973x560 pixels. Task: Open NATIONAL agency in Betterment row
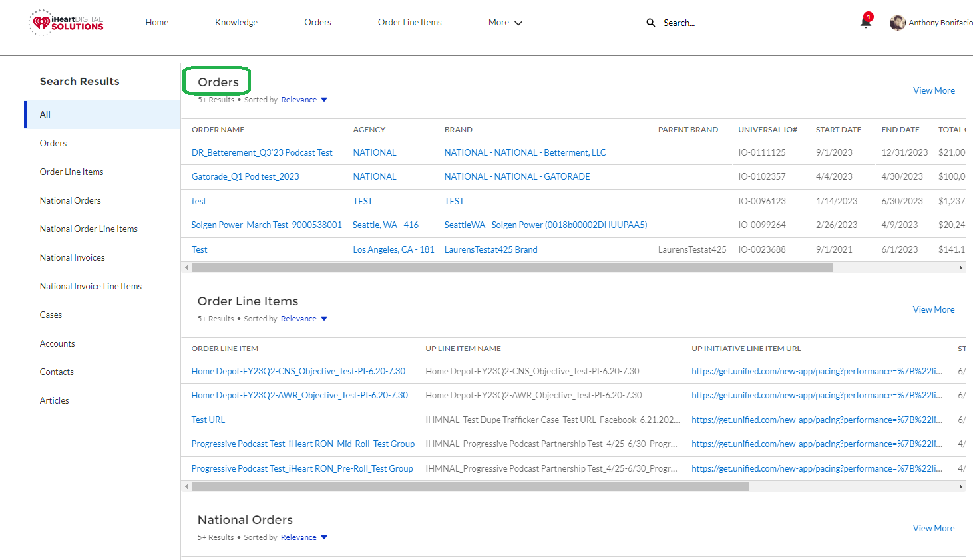coord(375,152)
